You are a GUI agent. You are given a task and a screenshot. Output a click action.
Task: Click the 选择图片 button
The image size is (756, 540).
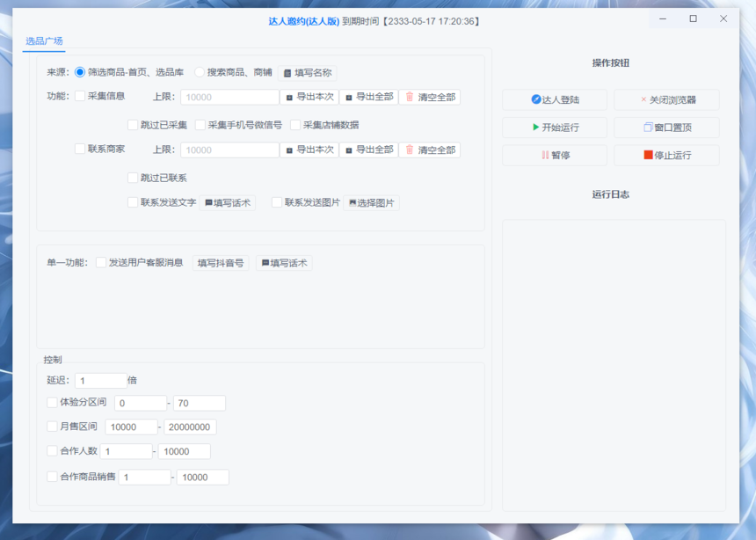tap(371, 202)
